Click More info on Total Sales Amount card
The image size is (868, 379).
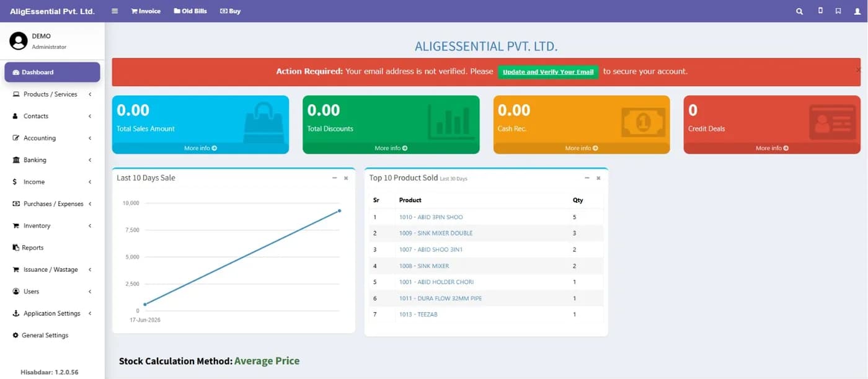pos(200,148)
